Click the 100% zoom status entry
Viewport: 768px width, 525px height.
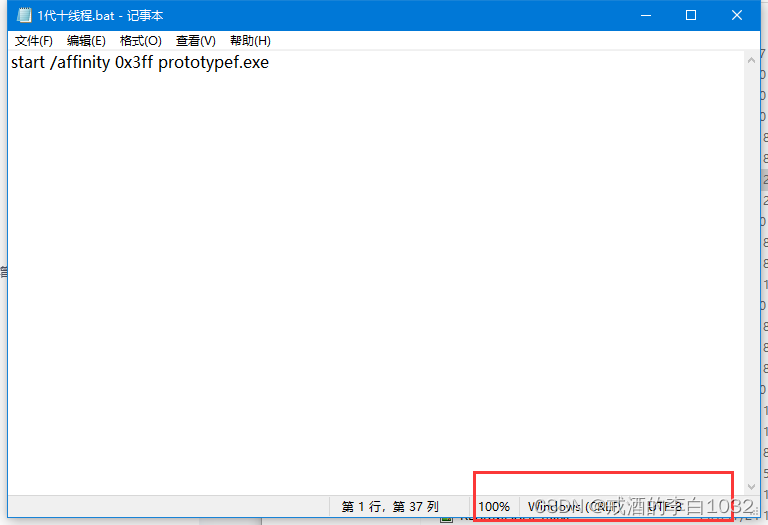tap(494, 506)
